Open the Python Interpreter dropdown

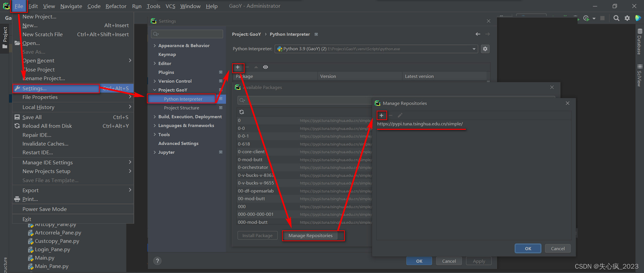(376, 49)
